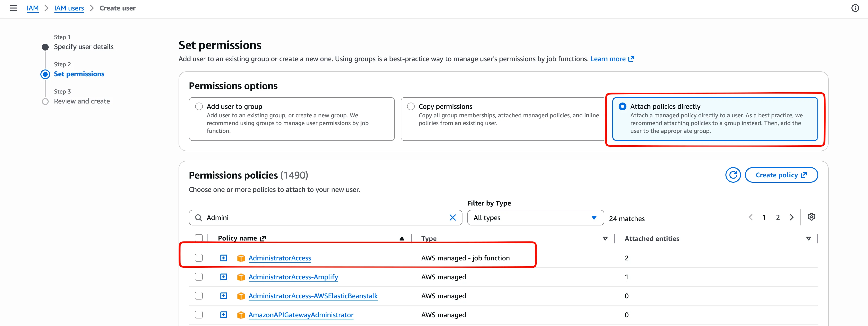Check the AdministratorAccess-Amplify policy checkbox

[199, 276]
